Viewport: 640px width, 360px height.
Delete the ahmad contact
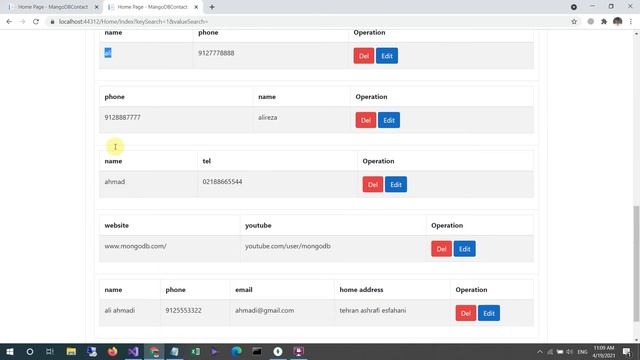click(373, 184)
